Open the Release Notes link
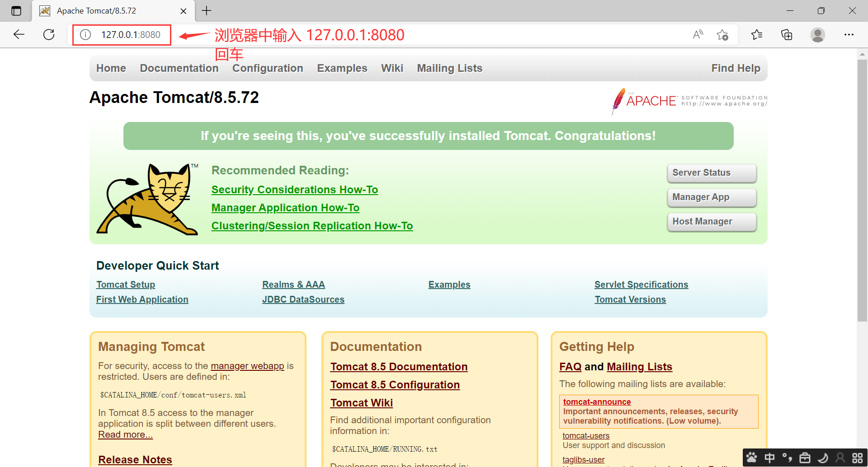This screenshot has height=467, width=868. [135, 459]
